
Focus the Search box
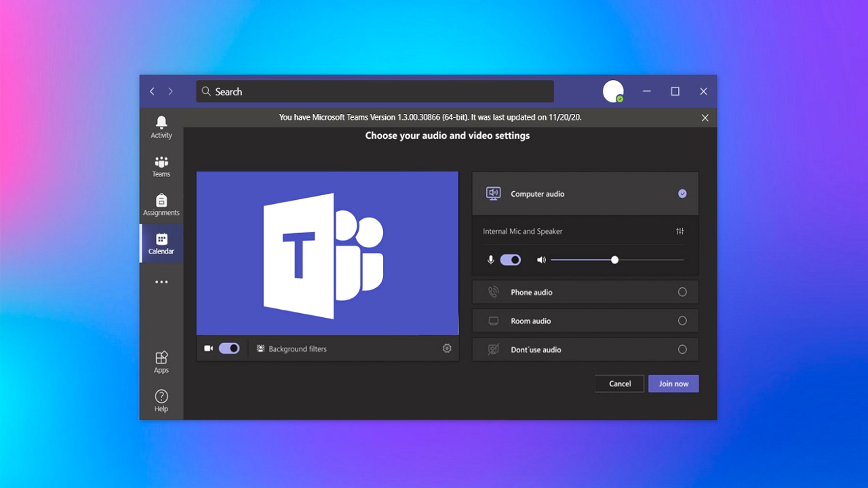[375, 91]
